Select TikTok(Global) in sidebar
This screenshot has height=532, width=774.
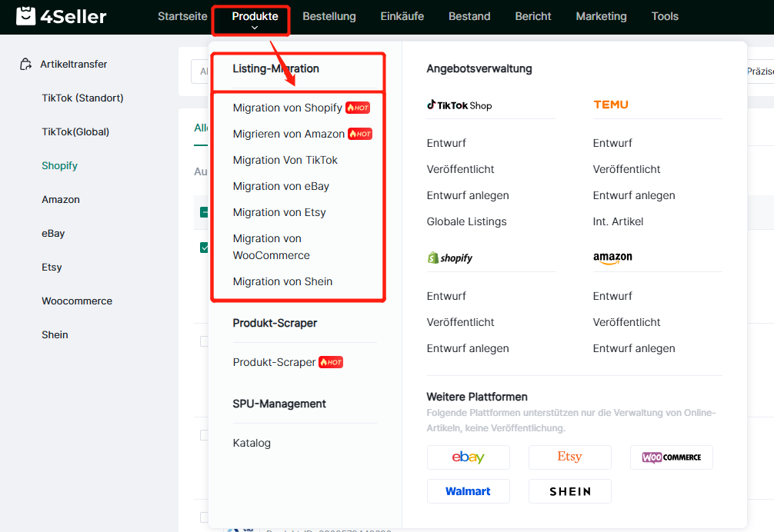tap(75, 131)
